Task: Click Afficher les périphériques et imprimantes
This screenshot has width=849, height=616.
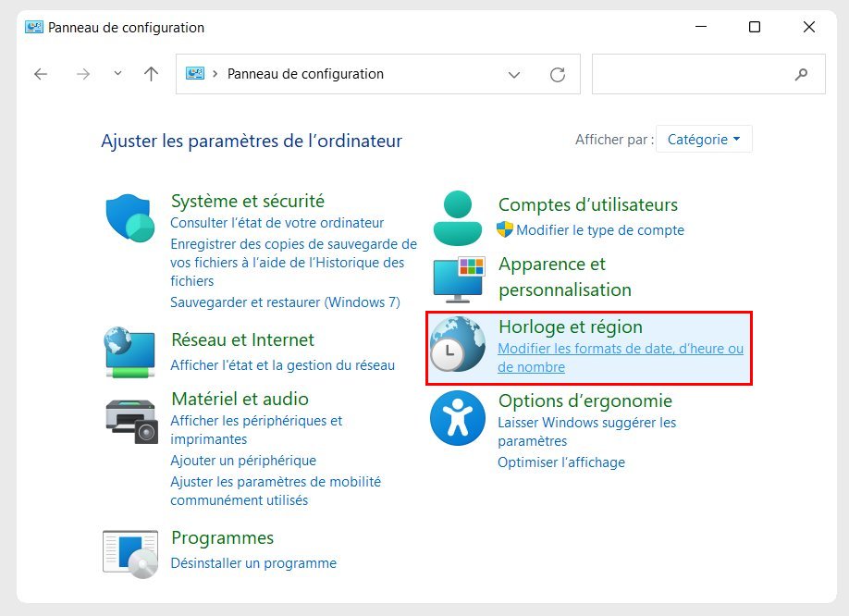Action: [256, 430]
